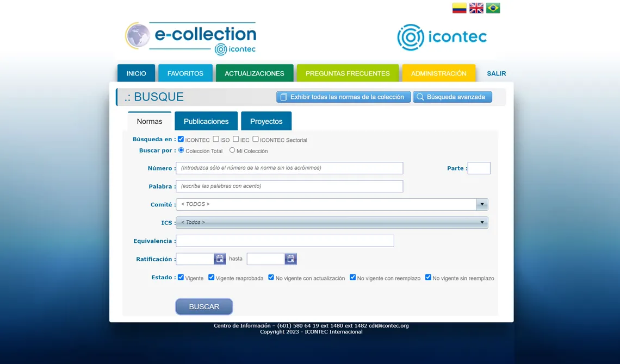
Task: Tick the ICONTEC Sectorial checkbox
Action: pos(256,139)
